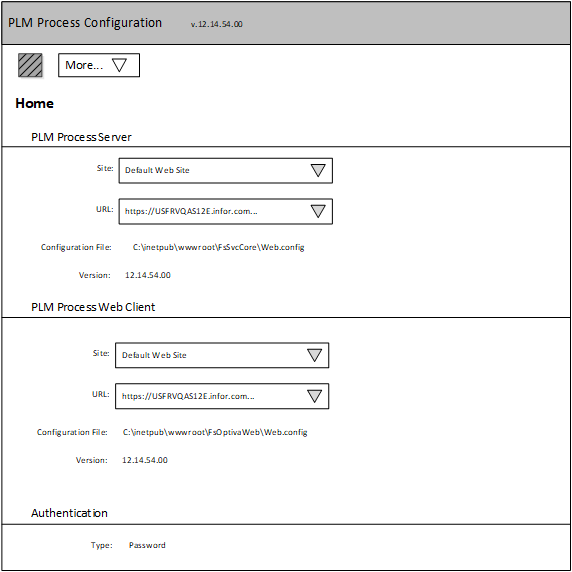The image size is (572, 572).
Task: Click the FsOptivaWeb Web.config file path
Action: (x=215, y=432)
